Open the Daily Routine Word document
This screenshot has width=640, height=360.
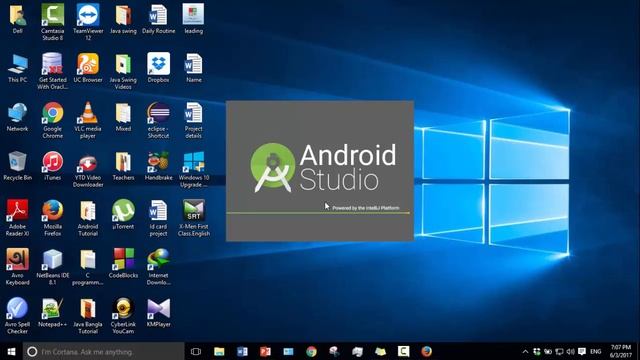158,16
